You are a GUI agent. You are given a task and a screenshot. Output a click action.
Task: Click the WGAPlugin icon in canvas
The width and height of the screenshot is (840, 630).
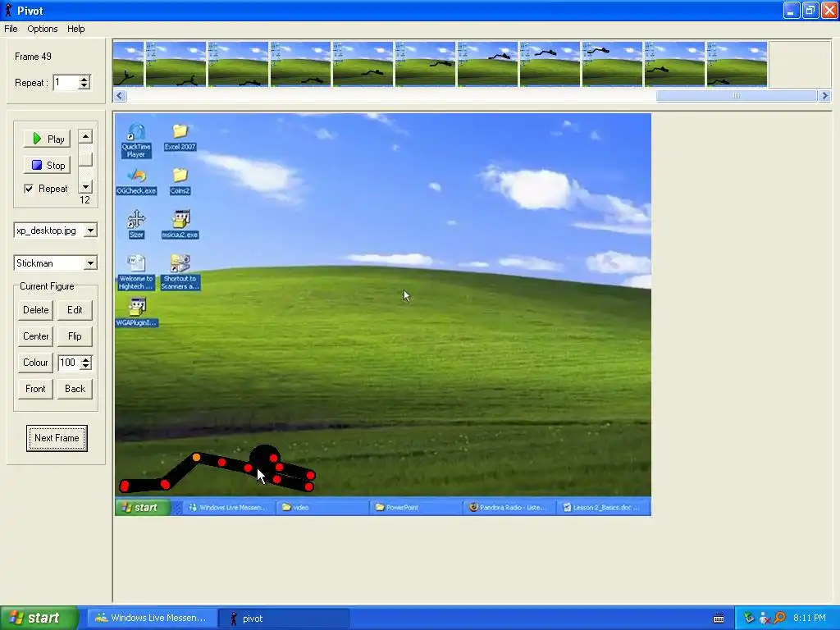pos(137,313)
